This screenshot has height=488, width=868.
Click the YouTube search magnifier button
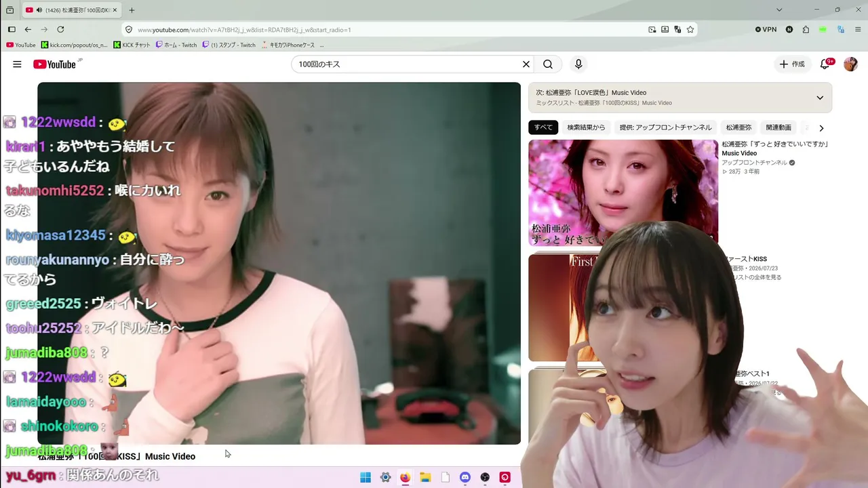(x=548, y=64)
